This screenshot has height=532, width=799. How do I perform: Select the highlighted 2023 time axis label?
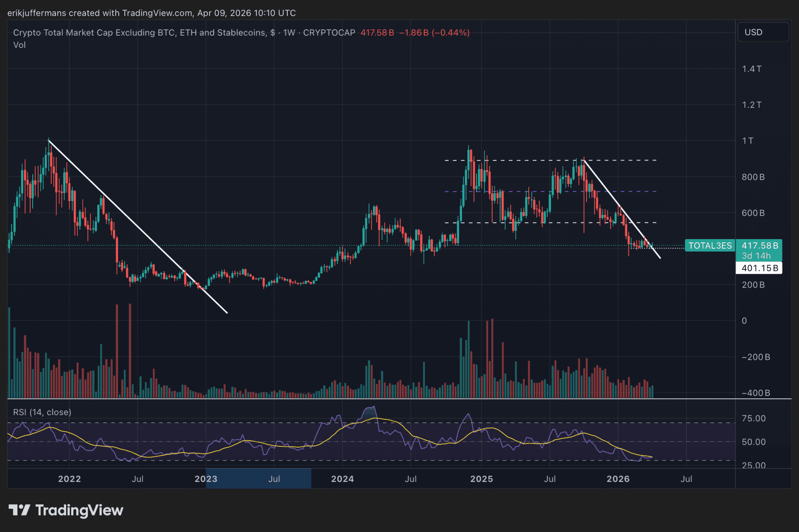[206, 479]
